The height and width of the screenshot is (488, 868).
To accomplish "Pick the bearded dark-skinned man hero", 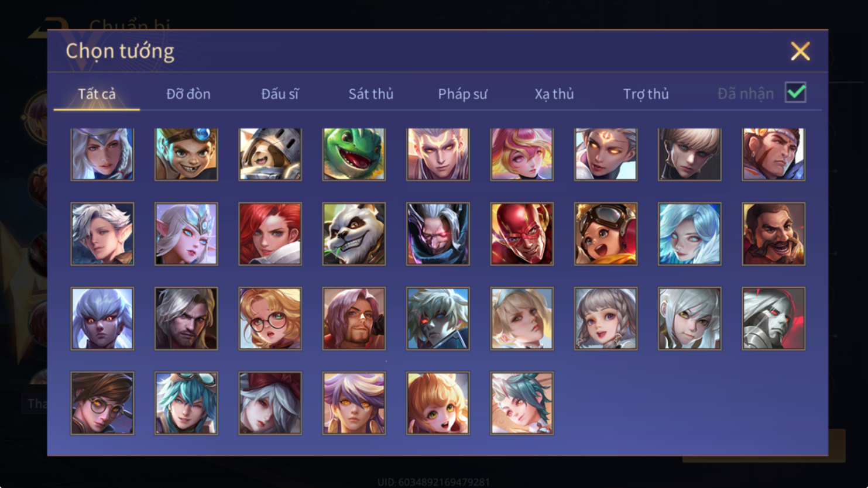I will coord(774,234).
